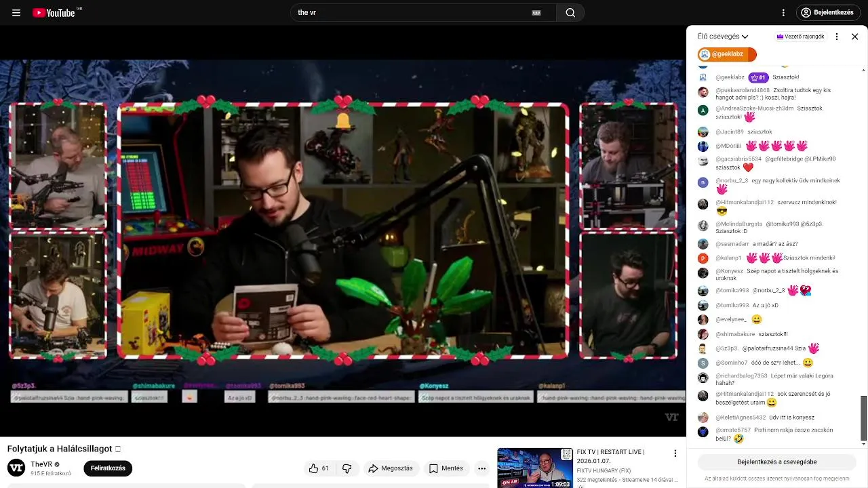868x488 pixels.
Task: Dislike the video with thumbs down
Action: click(347, 468)
